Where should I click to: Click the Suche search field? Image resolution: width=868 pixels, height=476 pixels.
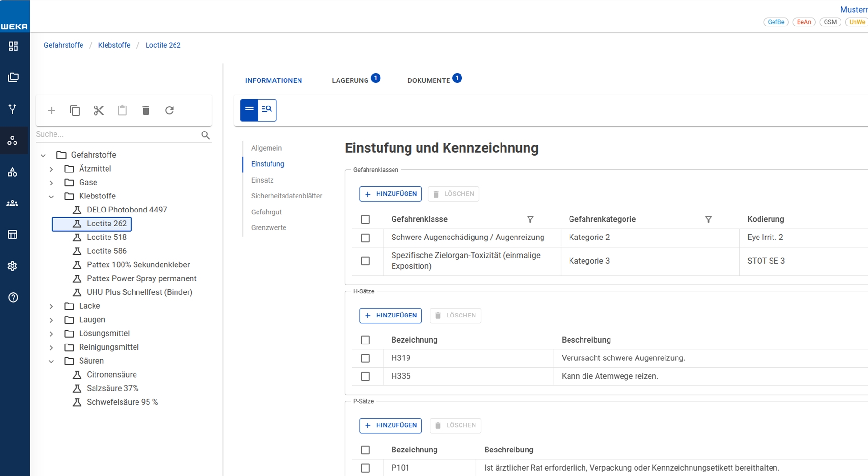(116, 134)
